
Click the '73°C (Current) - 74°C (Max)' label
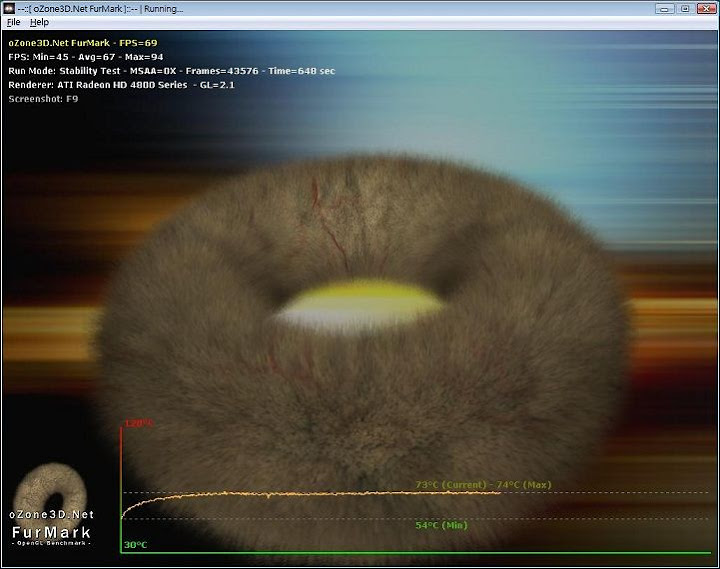pos(483,484)
